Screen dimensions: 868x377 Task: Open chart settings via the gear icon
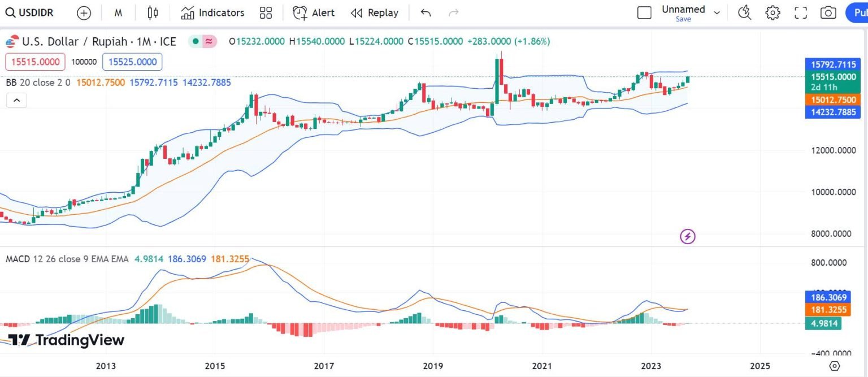point(772,12)
